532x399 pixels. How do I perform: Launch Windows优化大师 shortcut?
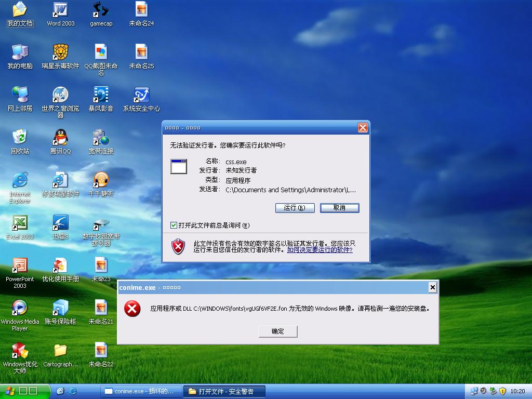click(x=20, y=358)
